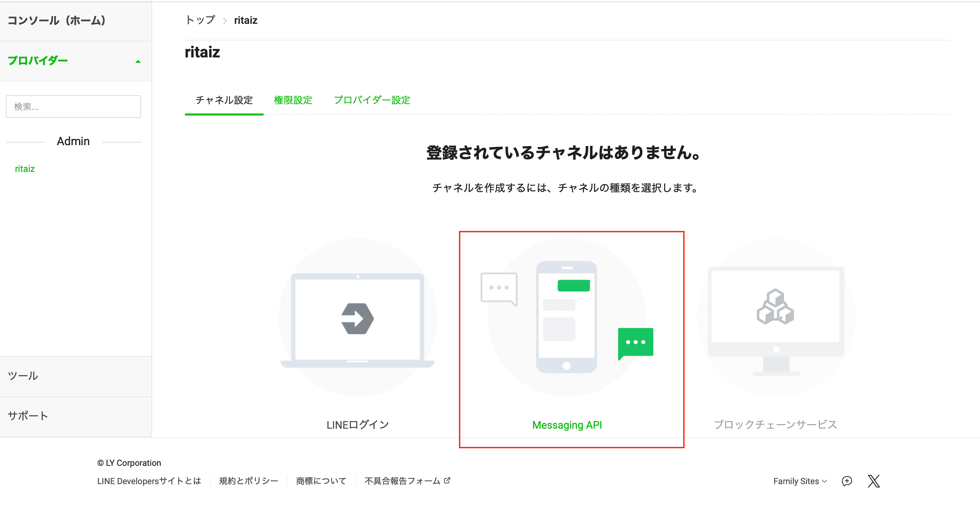Click the Messaging API label link
The height and width of the screenshot is (505, 980).
[566, 425]
